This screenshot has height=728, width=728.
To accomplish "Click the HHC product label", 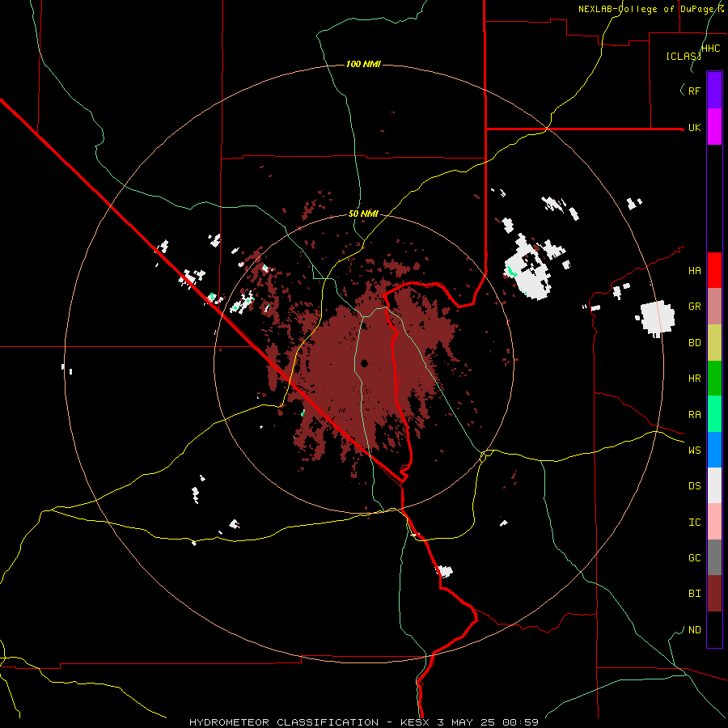I will coord(711,49).
